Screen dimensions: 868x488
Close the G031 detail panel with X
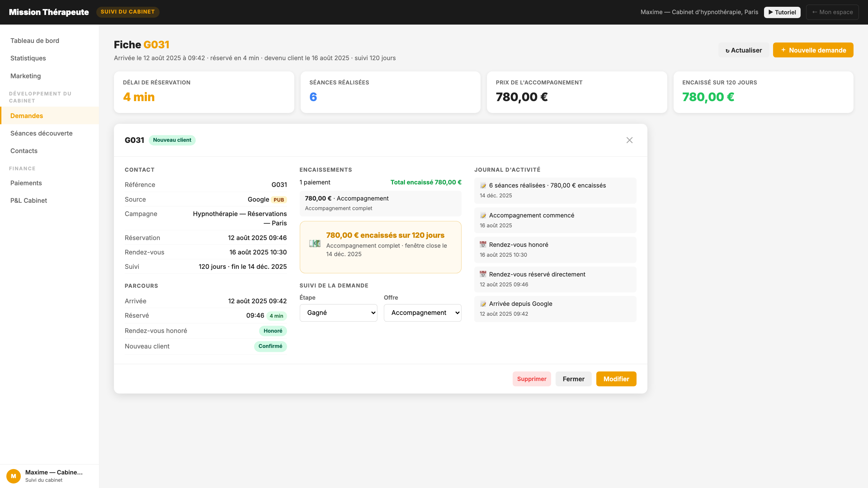(x=629, y=140)
